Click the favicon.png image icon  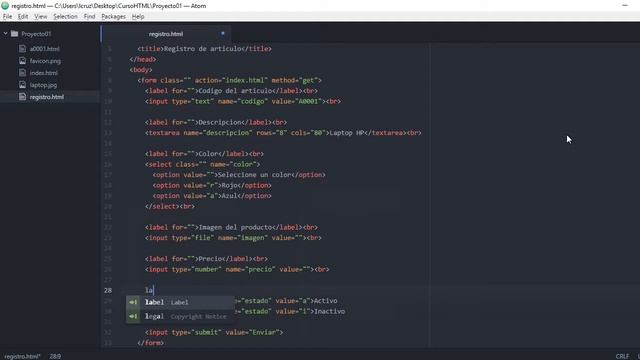point(22,61)
